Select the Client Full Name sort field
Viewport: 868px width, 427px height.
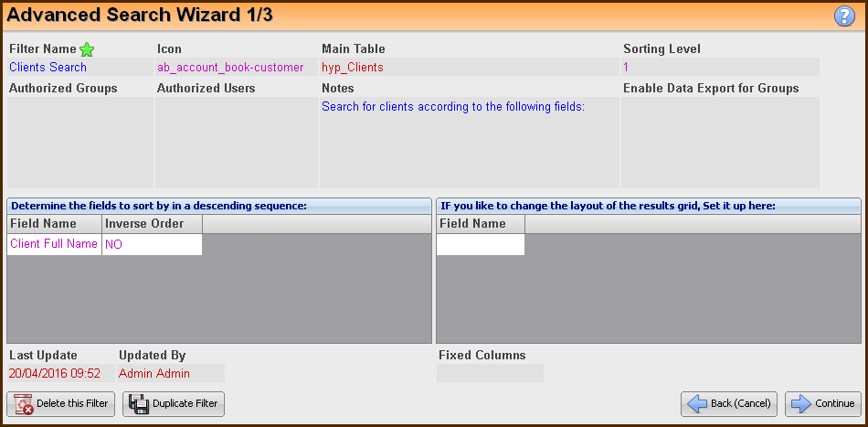click(x=54, y=244)
